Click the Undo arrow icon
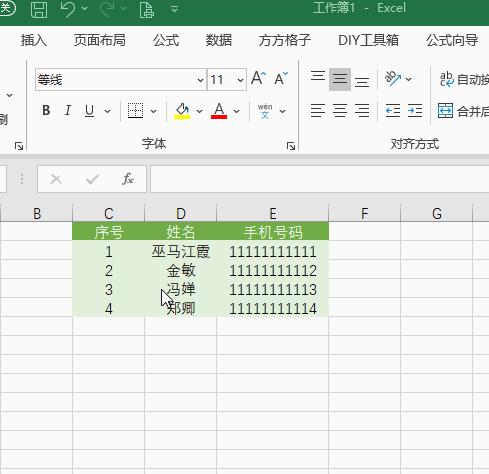 pyautogui.click(x=68, y=9)
